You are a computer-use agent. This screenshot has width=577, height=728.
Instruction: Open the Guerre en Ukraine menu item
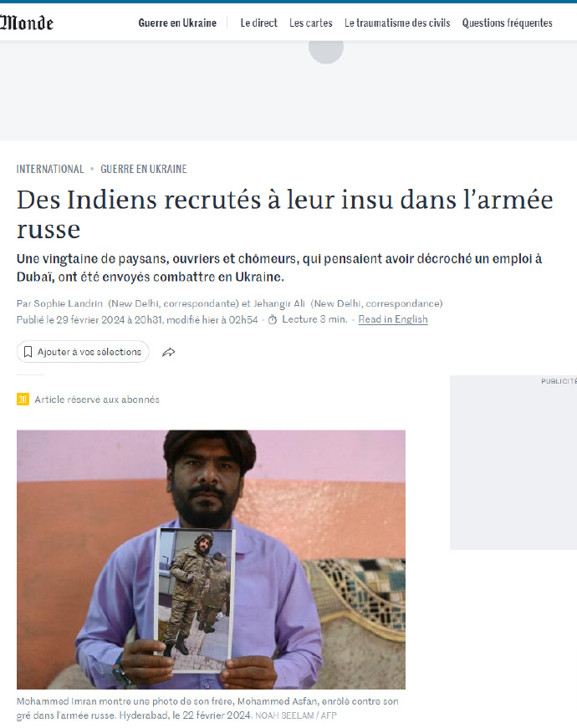177,23
